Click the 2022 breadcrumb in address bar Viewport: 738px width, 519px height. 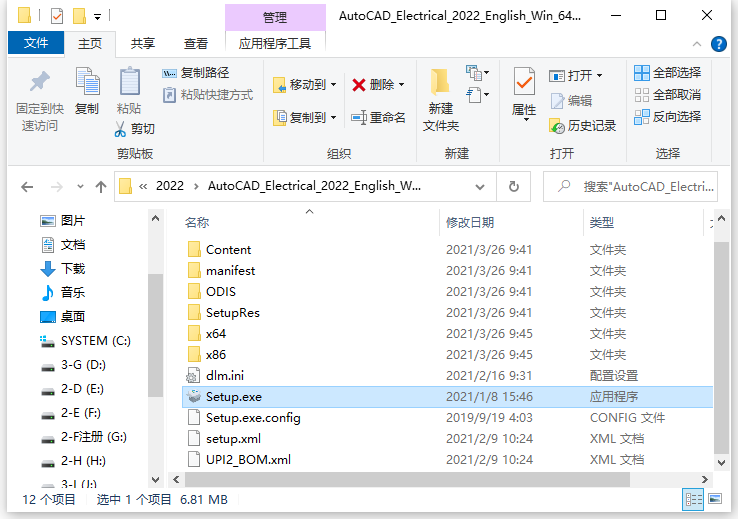click(x=169, y=186)
